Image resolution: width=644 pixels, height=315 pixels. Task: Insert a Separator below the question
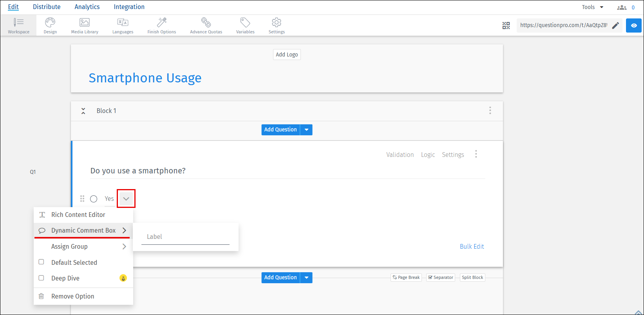point(441,277)
